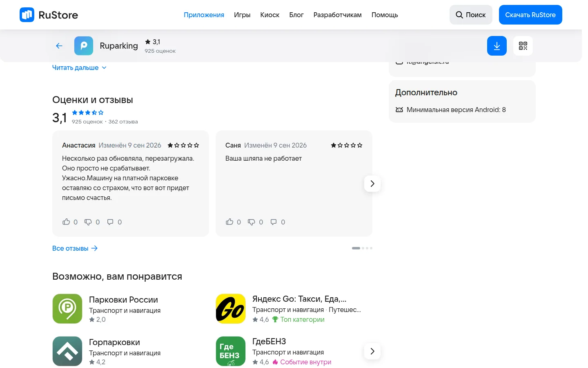The height and width of the screenshot is (368, 588).
Task: Like Саня's review with thumbs up
Action: click(229, 222)
